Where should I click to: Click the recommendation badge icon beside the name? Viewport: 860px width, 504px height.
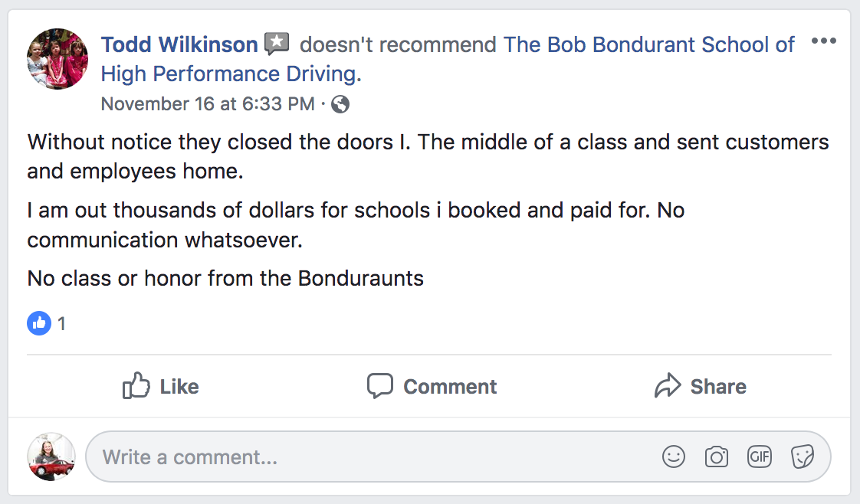(277, 44)
